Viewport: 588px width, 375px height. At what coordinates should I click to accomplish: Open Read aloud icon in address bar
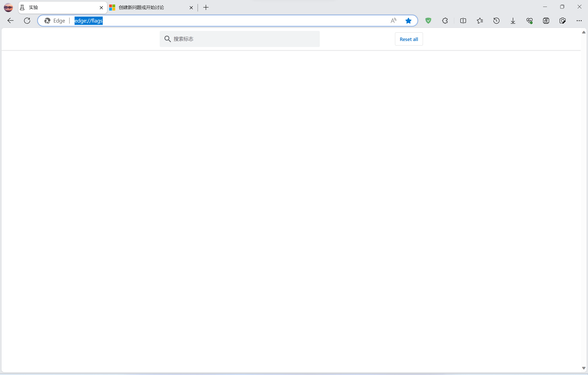tap(393, 21)
